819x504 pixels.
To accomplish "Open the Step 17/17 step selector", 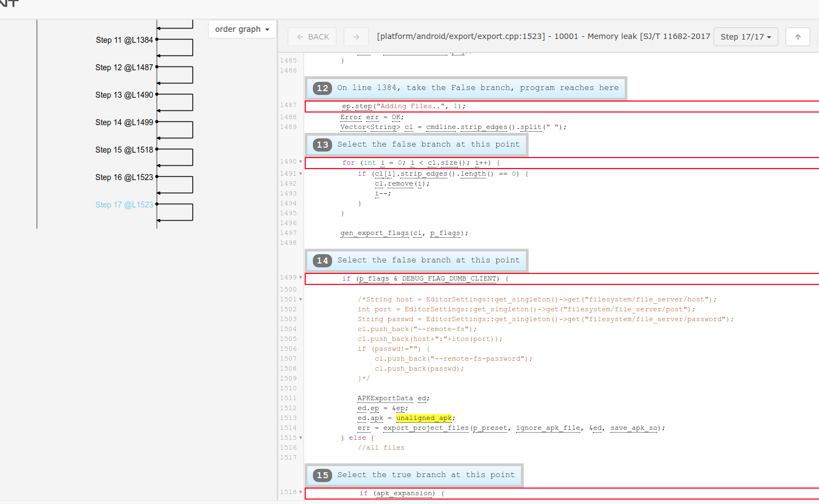I will point(745,36).
